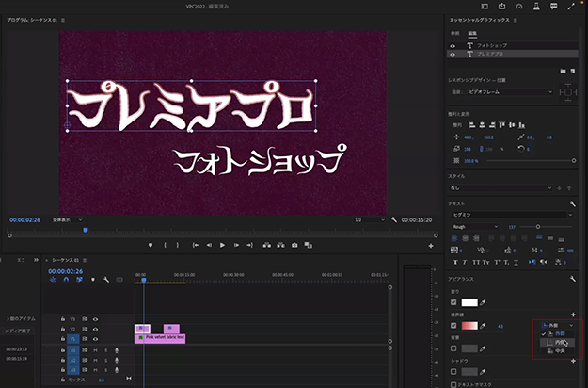Apply faux bold text style
This screenshot has height=388, width=588.
point(455,262)
